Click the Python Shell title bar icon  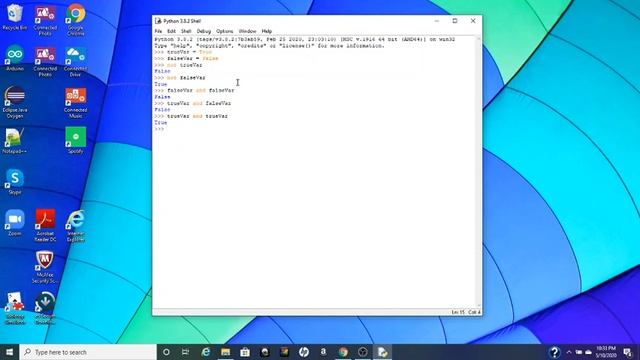(x=158, y=21)
